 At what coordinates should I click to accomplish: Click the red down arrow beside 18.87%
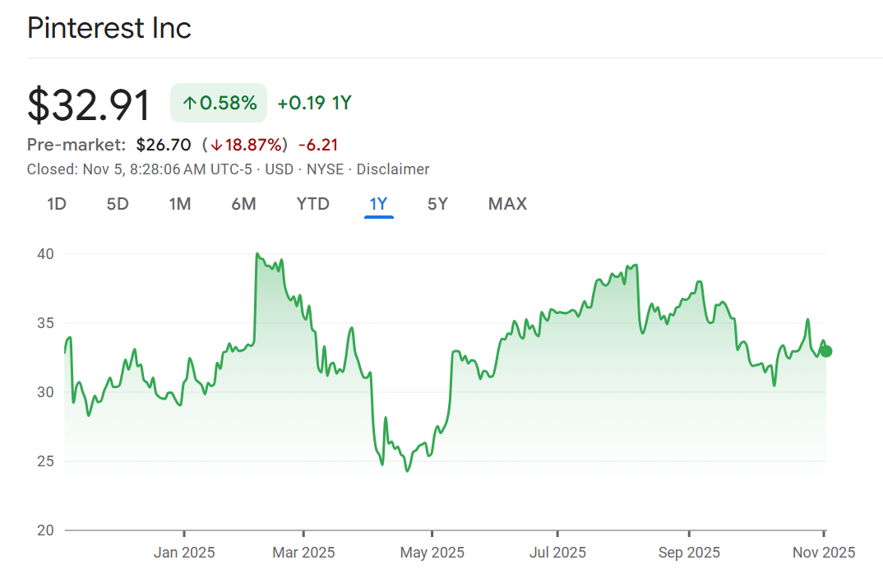pos(216,146)
